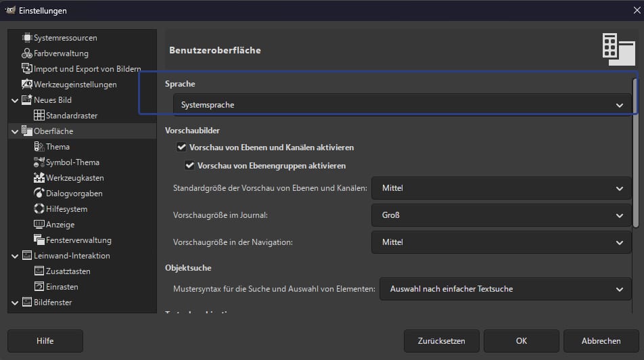Screen dimensions: 644x360
Task: Select Werkzeugkasten settings entry
Action: [x=74, y=178]
